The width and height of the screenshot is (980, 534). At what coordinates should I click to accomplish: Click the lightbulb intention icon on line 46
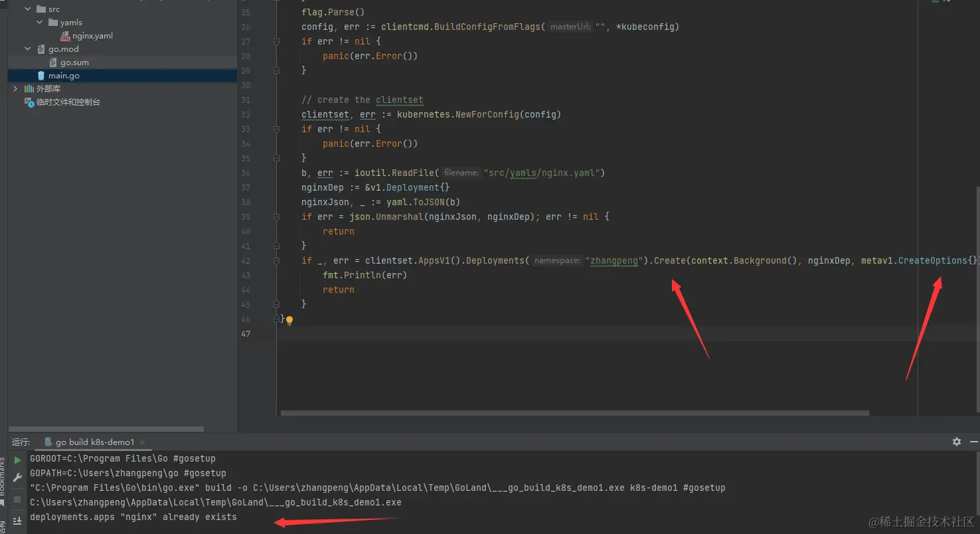[x=289, y=319]
